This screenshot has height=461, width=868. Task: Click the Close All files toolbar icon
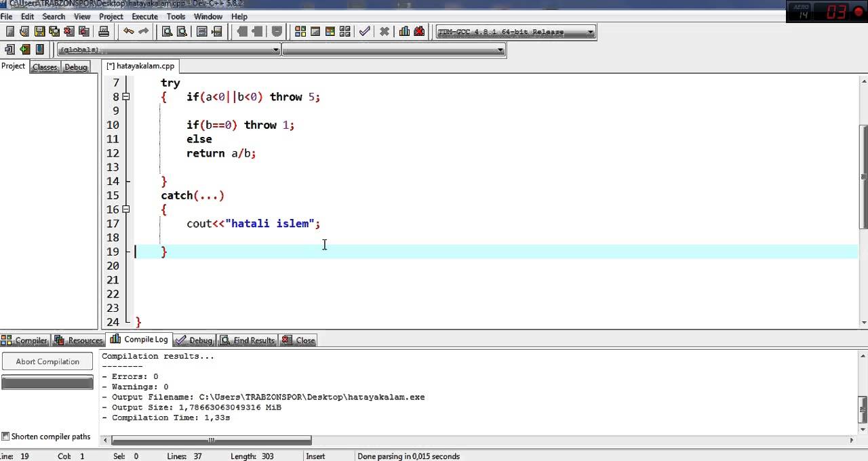pyautogui.click(x=83, y=31)
